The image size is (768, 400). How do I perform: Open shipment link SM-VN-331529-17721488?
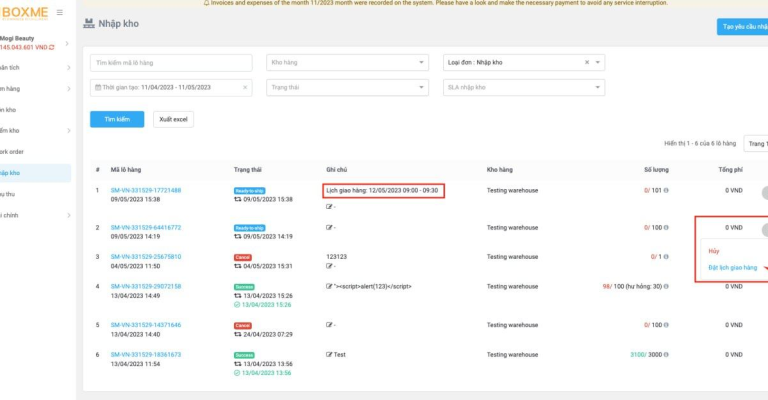click(x=146, y=190)
